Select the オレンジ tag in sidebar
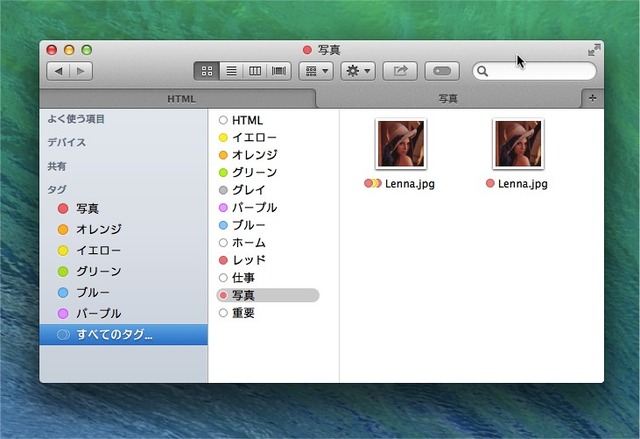640x439 pixels. point(124,229)
